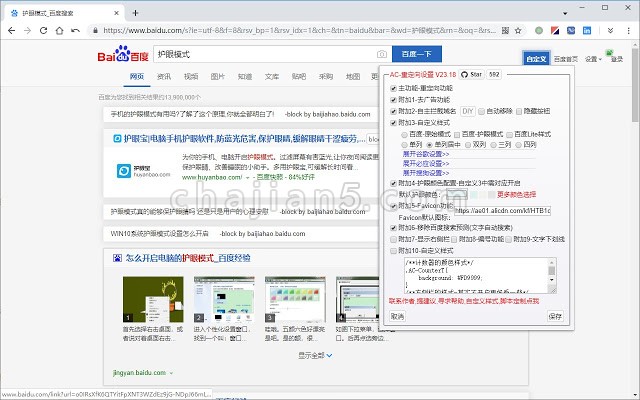This screenshot has height=400, width=640.
Task: Click the 取消 button
Action: (x=397, y=316)
